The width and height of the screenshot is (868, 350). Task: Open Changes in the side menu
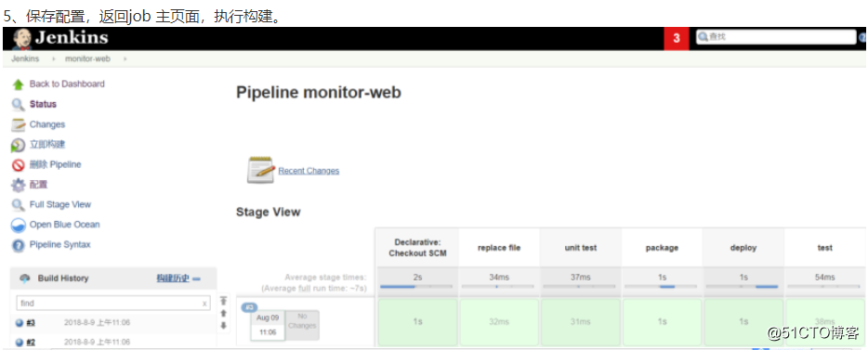(x=47, y=124)
